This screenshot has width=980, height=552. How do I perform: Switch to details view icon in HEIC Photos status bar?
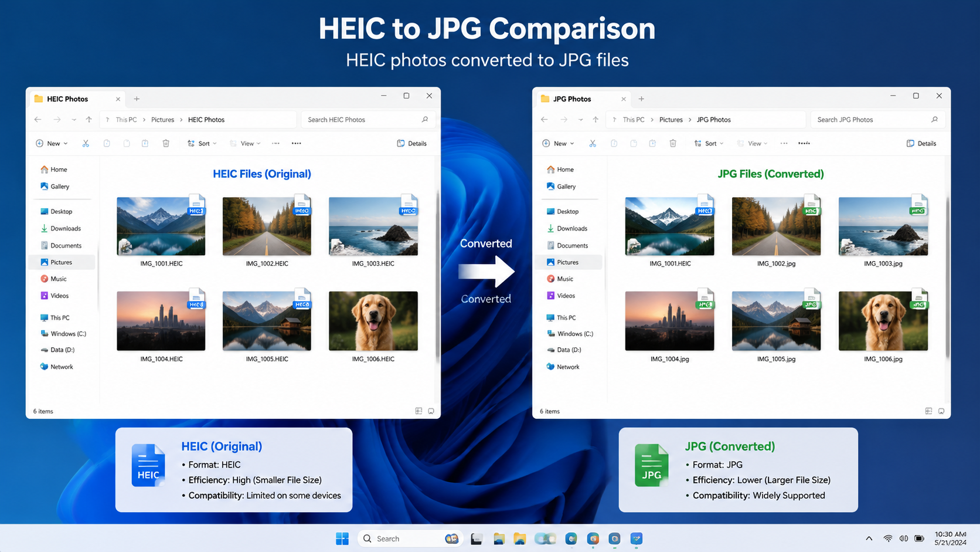pyautogui.click(x=418, y=411)
